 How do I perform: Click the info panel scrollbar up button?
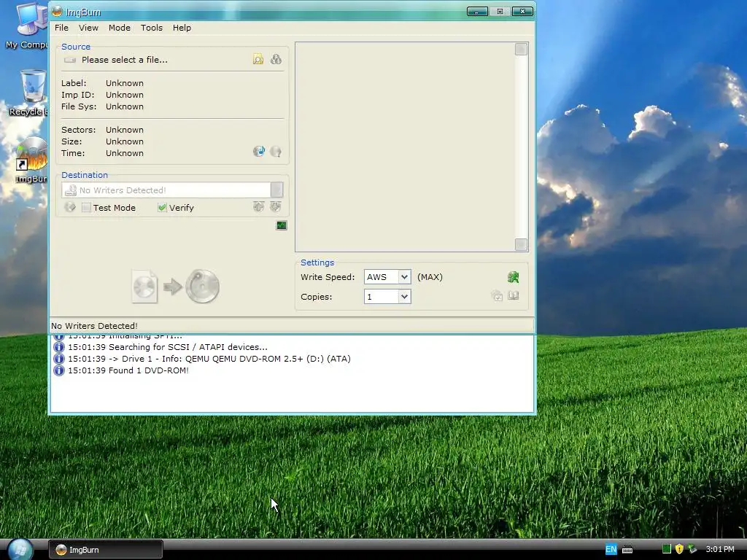[521, 50]
